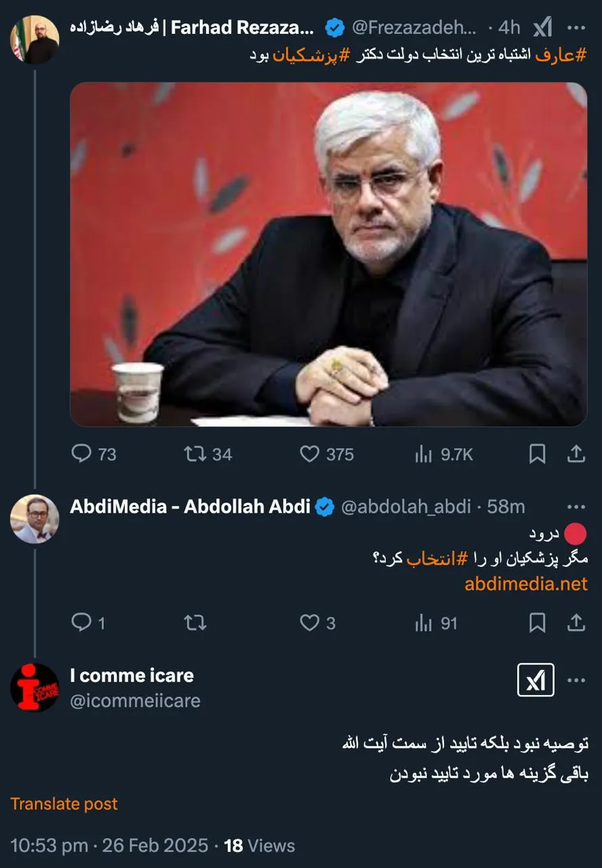Open more options for Farhad's post
Viewport: 602px width, 868px height.
coord(576,28)
